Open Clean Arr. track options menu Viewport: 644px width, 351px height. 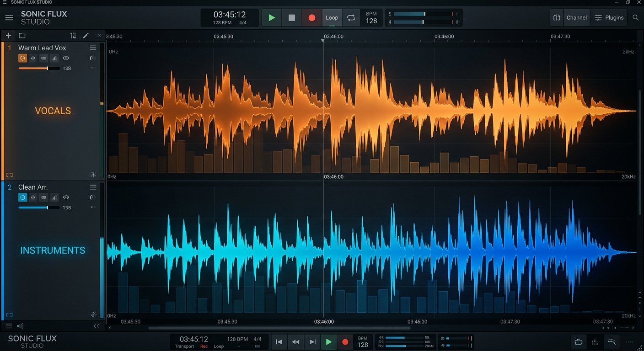pos(93,187)
